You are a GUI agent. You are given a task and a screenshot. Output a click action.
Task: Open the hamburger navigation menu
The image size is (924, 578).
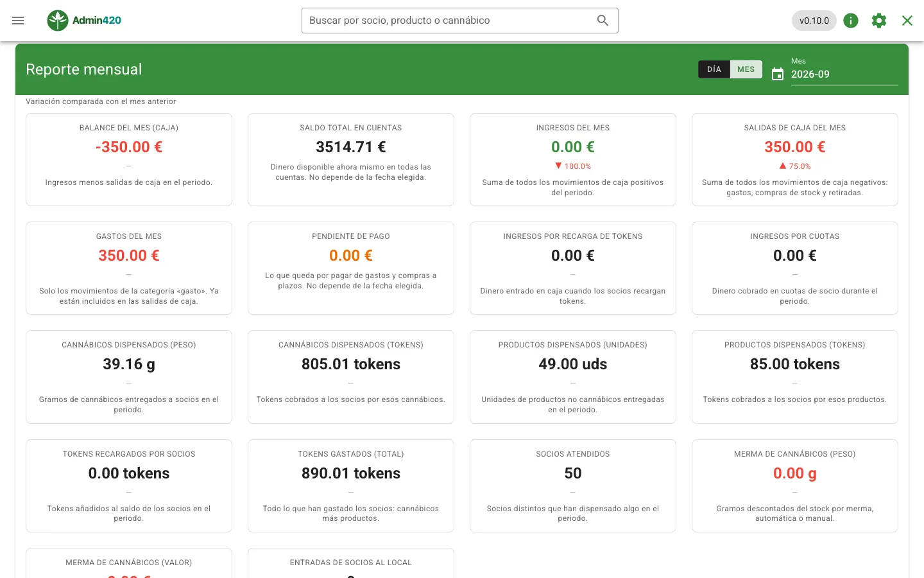click(x=18, y=21)
